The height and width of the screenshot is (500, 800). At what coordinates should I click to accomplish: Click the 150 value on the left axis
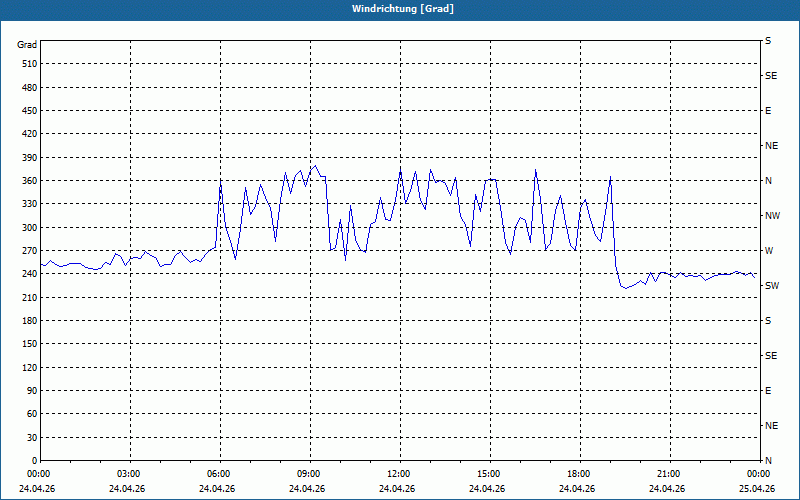coord(30,344)
